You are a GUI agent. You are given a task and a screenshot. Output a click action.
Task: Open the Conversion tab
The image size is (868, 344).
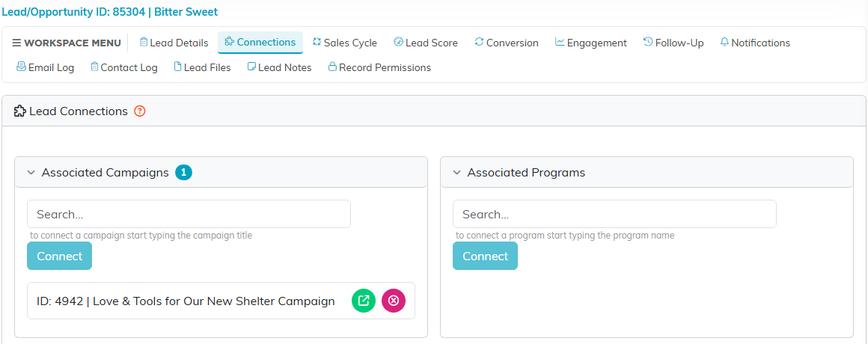pos(507,43)
